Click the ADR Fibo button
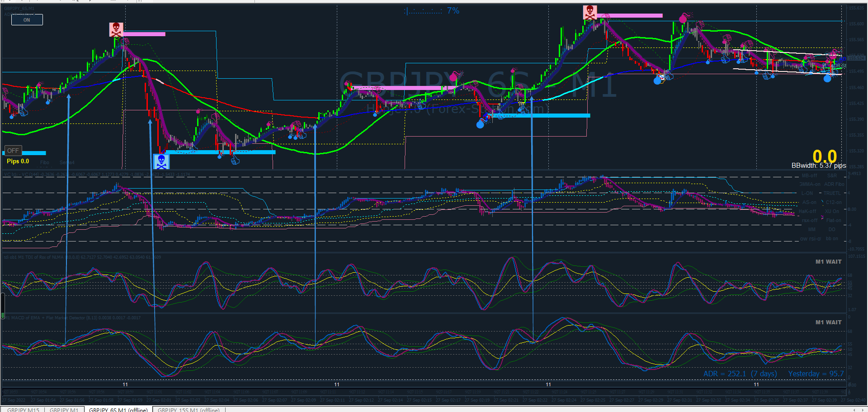 [x=834, y=184]
